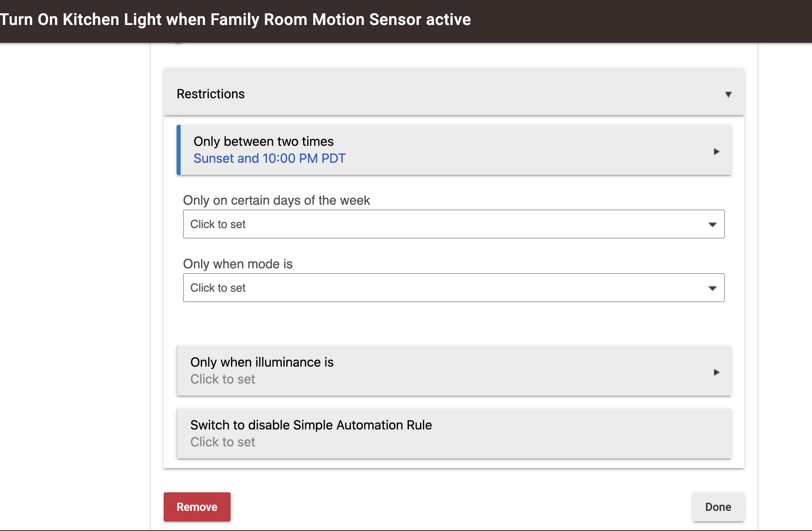
Task: Click the Done button
Action: coord(718,507)
